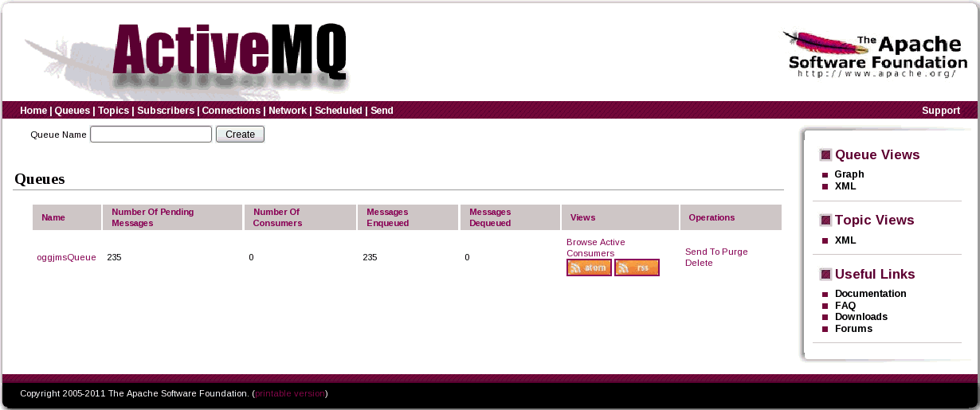Screen dimensions: 980x410
Task: Purge the oggjmsQueue queue
Action: (x=735, y=252)
